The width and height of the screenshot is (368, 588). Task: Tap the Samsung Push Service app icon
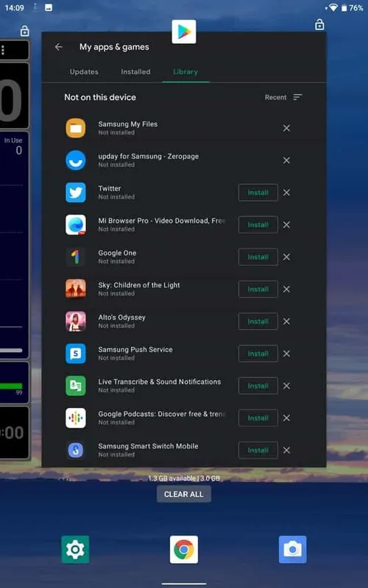click(x=76, y=354)
